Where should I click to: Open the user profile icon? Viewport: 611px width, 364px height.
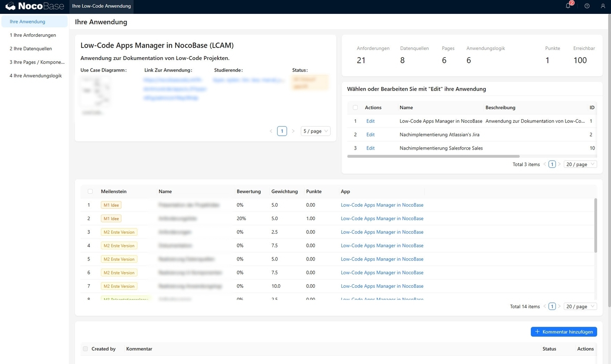[603, 6]
